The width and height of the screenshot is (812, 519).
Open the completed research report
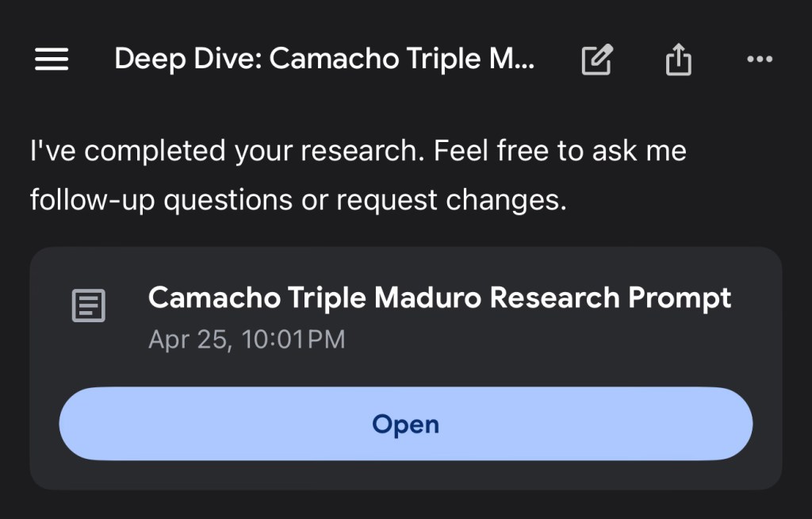click(x=405, y=424)
